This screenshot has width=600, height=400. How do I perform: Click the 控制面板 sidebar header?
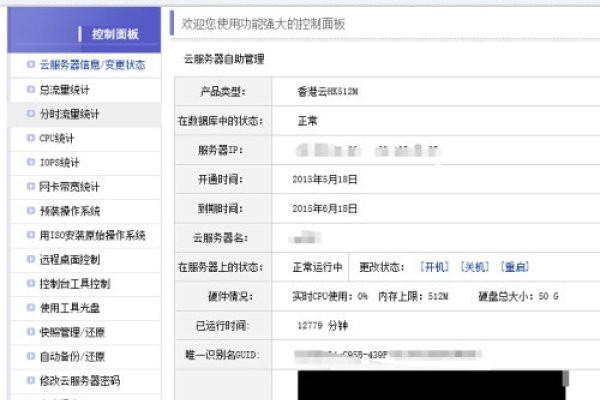click(115, 34)
